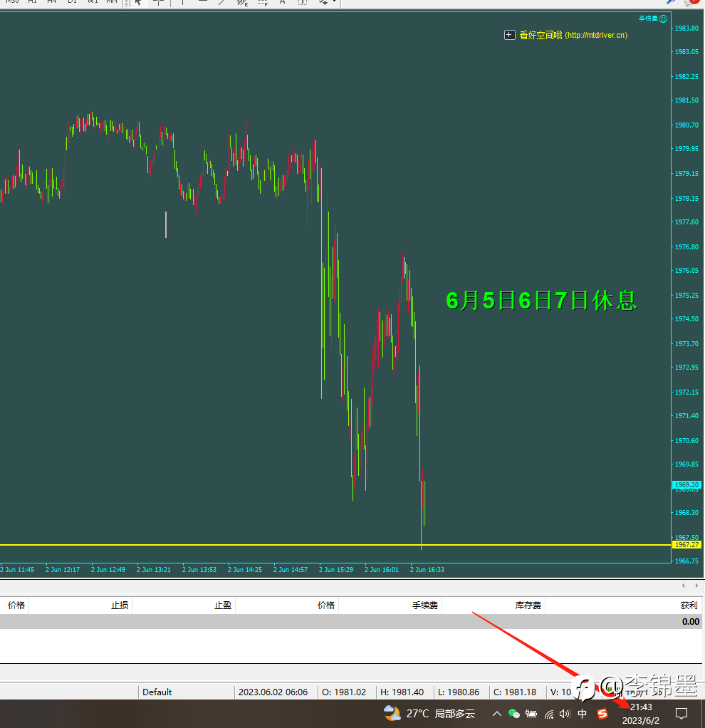The width and height of the screenshot is (705, 728).
Task: Click the L: 1980.86 status entry
Action: 459,692
